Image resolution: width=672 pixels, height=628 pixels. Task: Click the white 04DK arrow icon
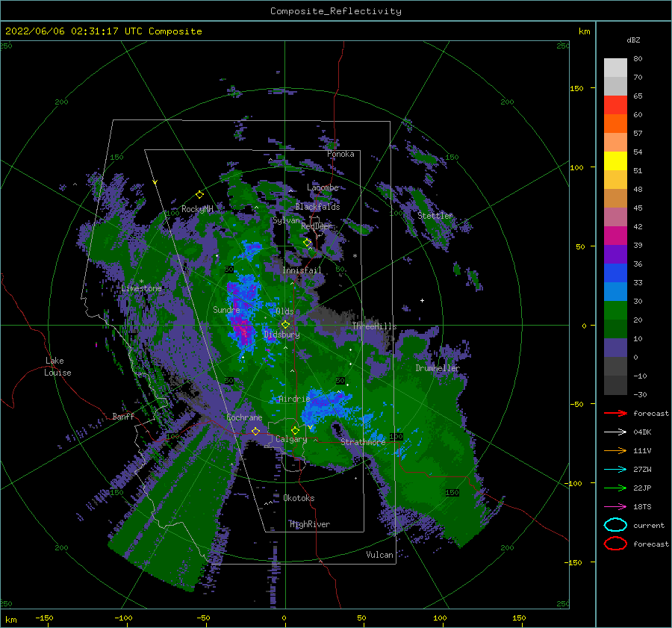click(615, 432)
